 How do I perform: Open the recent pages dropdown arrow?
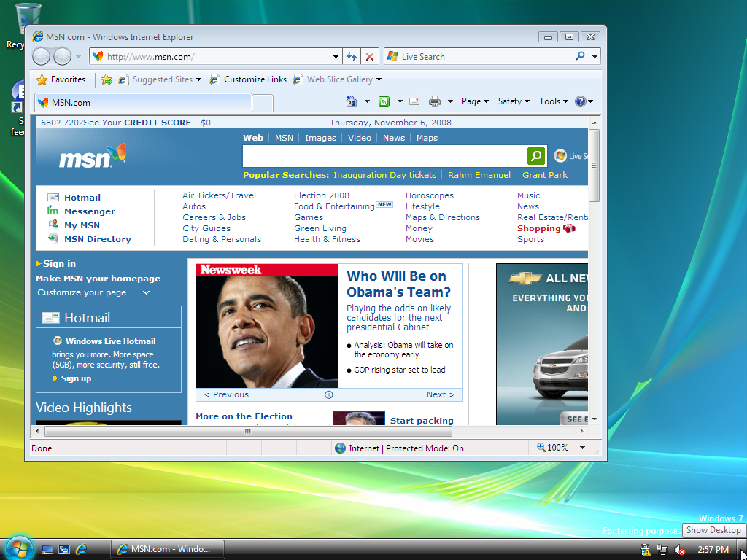pyautogui.click(x=78, y=57)
